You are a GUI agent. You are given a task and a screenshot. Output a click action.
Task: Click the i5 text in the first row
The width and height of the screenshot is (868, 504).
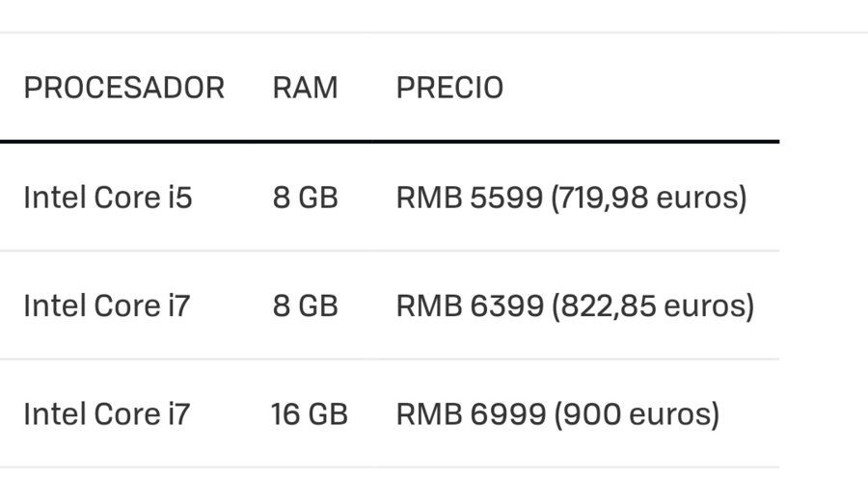180,198
